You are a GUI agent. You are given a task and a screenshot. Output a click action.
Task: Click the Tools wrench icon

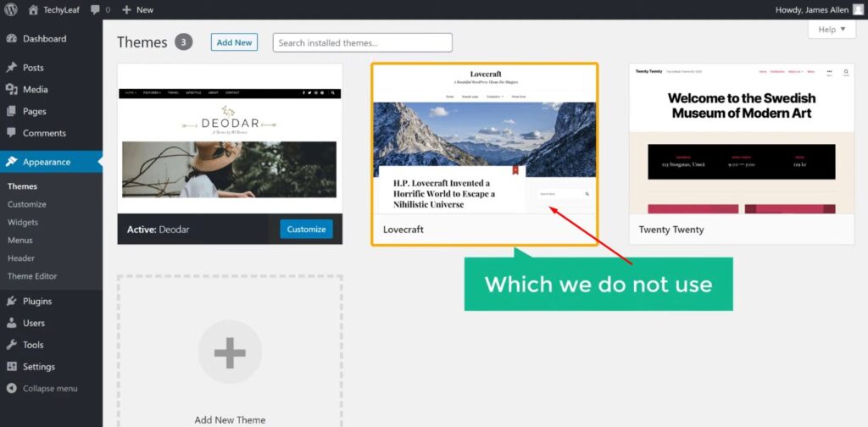(x=11, y=345)
